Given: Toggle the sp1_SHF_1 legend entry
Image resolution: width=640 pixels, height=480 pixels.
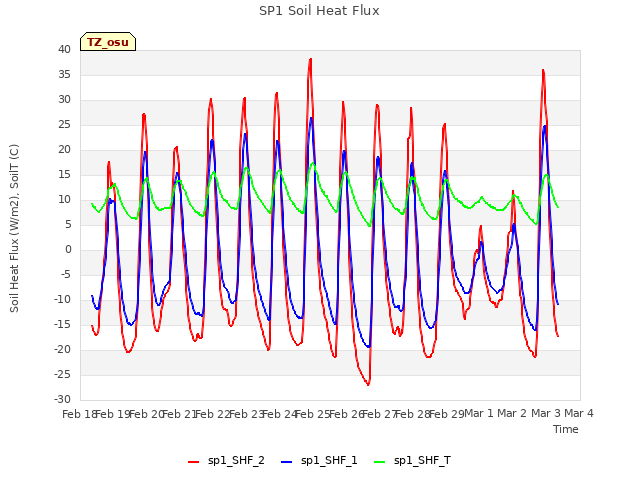Looking at the screenshot, I should 319,461.
